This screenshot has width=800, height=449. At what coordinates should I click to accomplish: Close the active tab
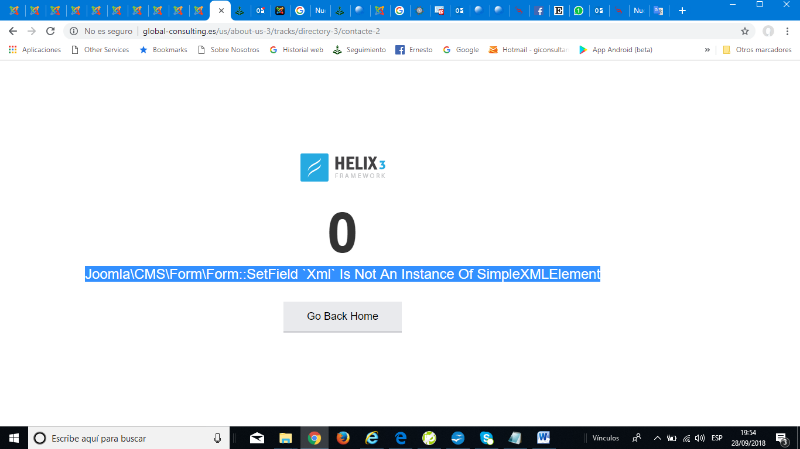point(221,10)
